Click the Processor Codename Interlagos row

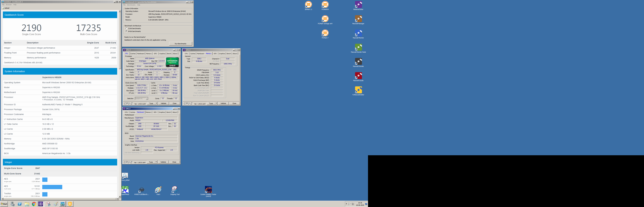(x=60, y=114)
